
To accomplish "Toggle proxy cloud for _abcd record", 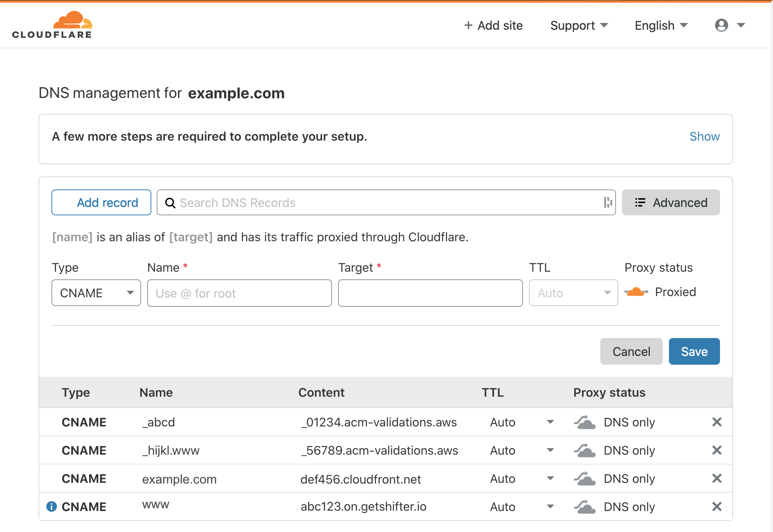I will point(584,422).
